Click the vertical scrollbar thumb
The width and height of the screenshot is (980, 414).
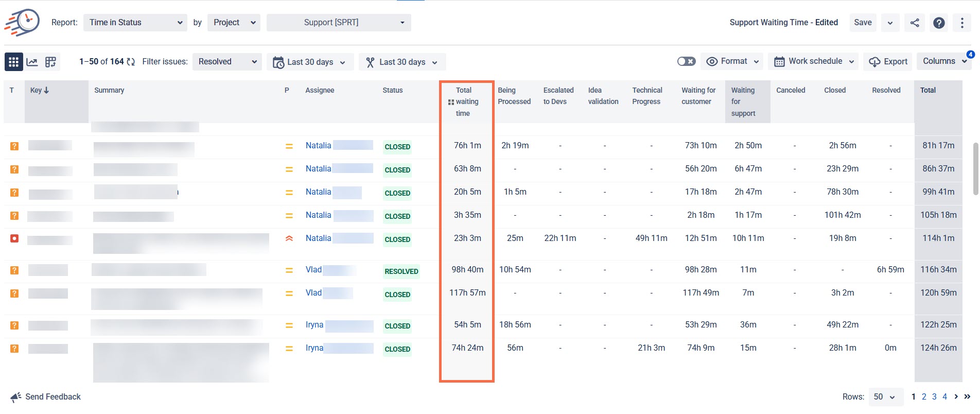point(975,169)
